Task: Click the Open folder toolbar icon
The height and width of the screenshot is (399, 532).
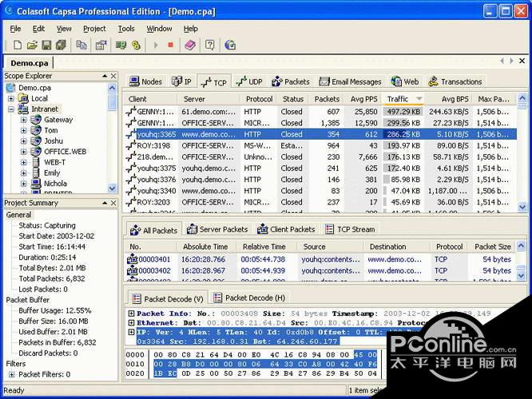Action: [x=32, y=45]
